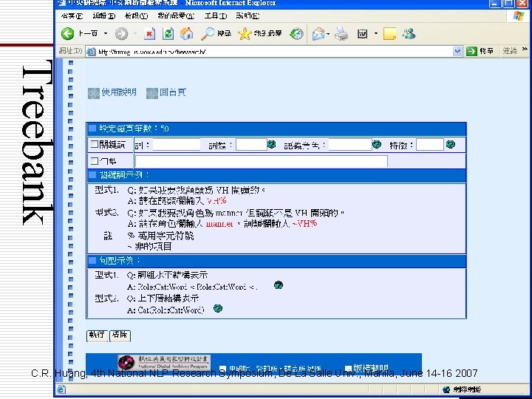This screenshot has height=399, width=532.
Task: Click the Mail envelope toolbar icon
Action: [x=318, y=33]
